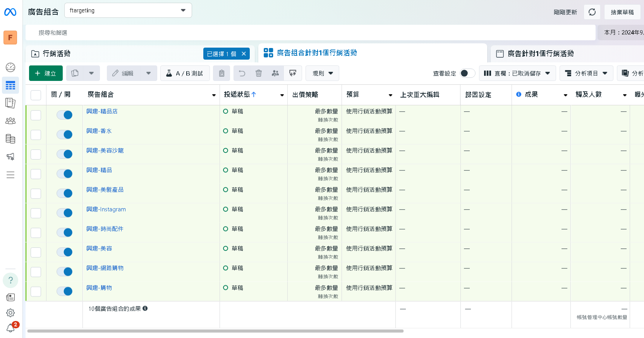Click the green 建立 button
This screenshot has width=644, height=338.
[x=46, y=73]
